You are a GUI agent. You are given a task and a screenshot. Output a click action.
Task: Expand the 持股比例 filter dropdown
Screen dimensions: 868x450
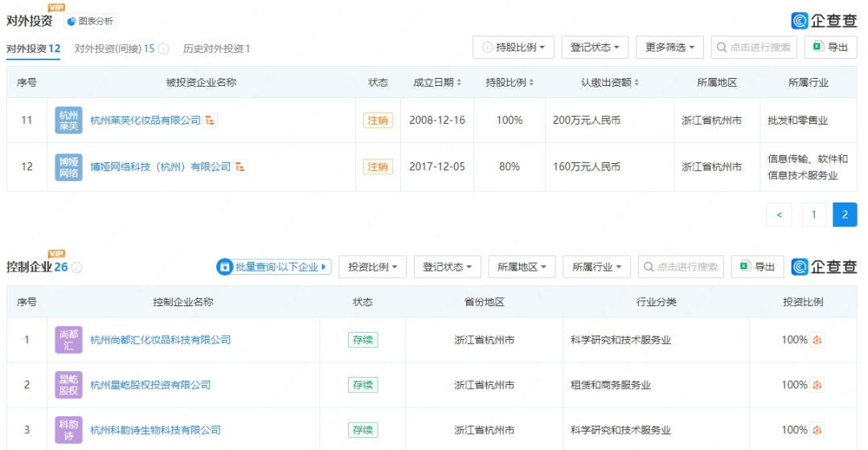[513, 47]
